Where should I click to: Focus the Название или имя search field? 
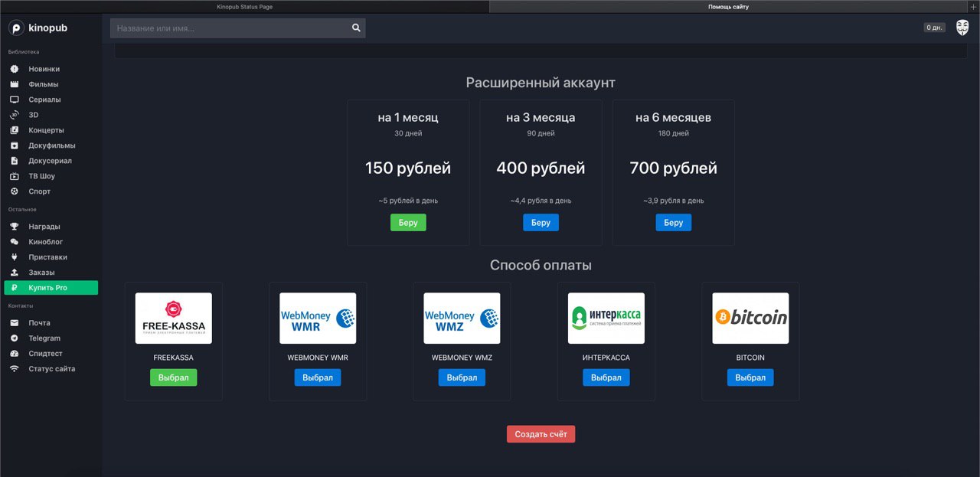(229, 28)
